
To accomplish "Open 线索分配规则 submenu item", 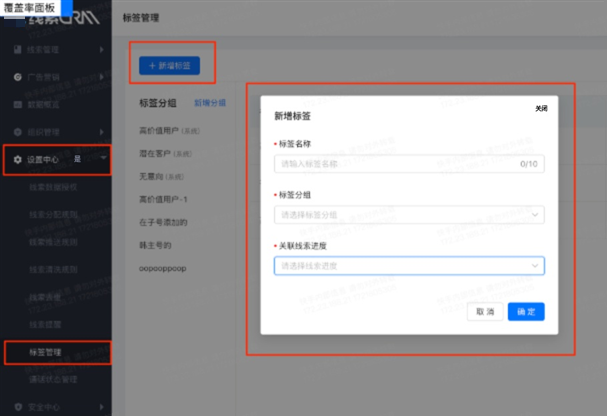I will click(x=53, y=215).
